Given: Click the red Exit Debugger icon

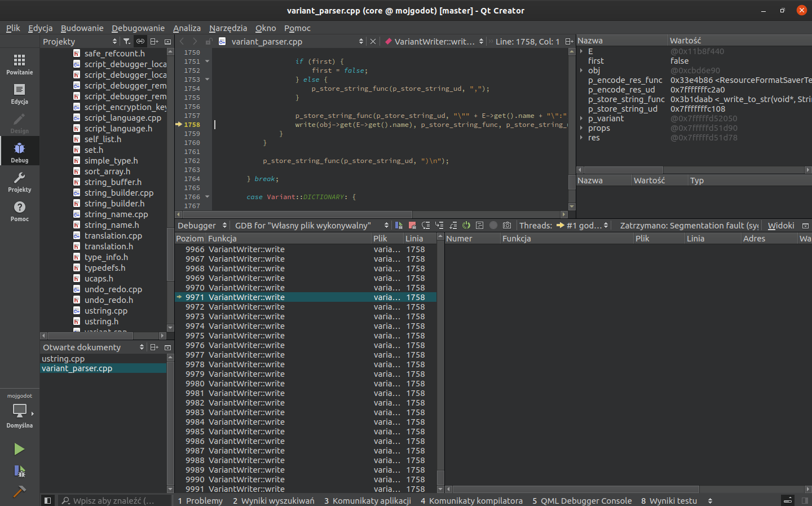Looking at the screenshot, I should pos(412,225).
